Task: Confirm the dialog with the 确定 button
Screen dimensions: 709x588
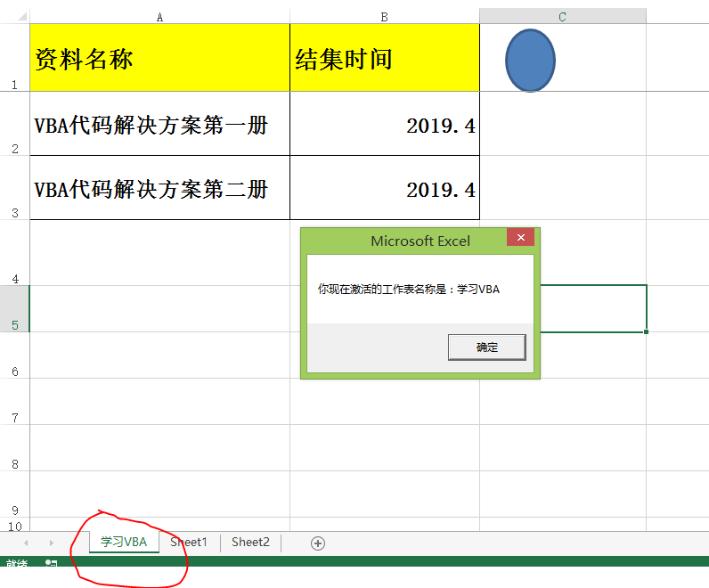Action: [487, 347]
